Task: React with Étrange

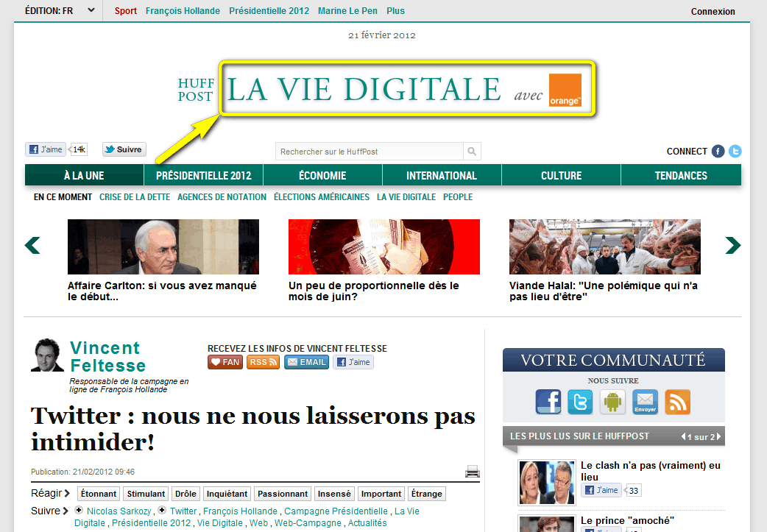Action: pyautogui.click(x=426, y=494)
